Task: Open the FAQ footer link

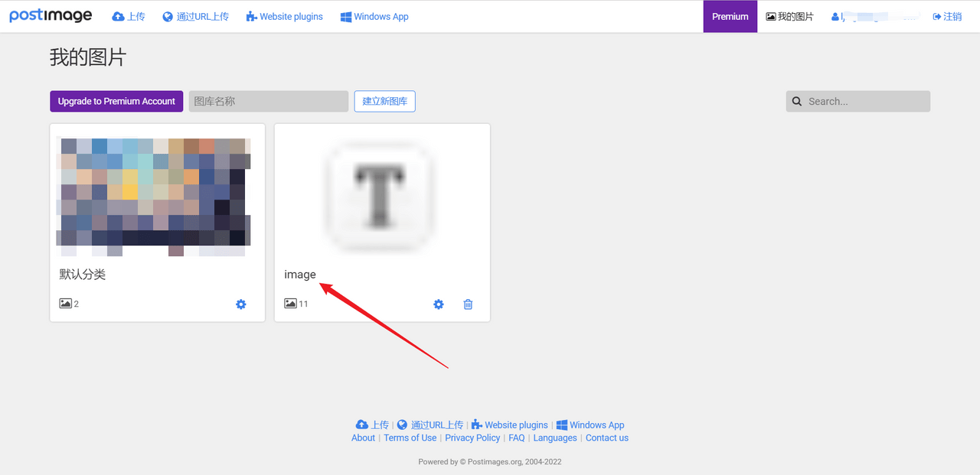Action: pos(517,438)
